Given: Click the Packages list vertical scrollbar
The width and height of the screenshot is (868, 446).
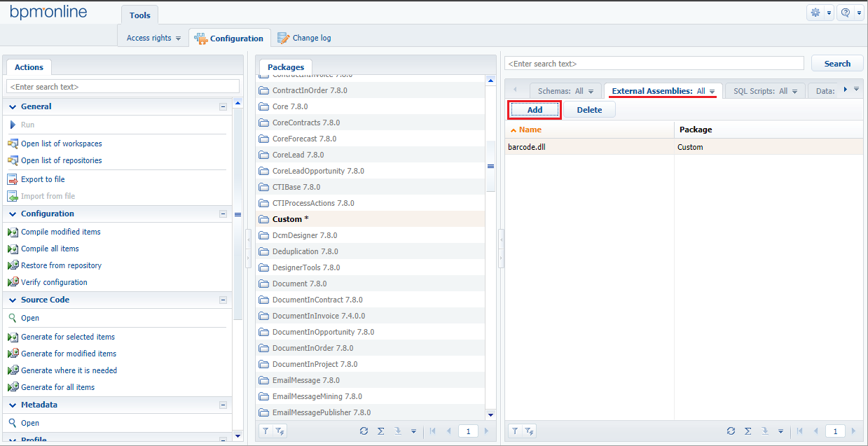Looking at the screenshot, I should tap(491, 166).
